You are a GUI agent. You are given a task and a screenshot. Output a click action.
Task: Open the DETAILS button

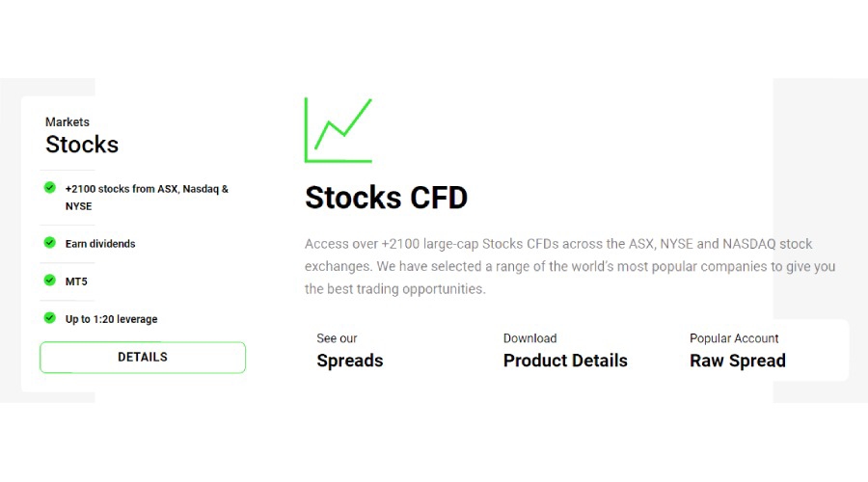point(143,358)
